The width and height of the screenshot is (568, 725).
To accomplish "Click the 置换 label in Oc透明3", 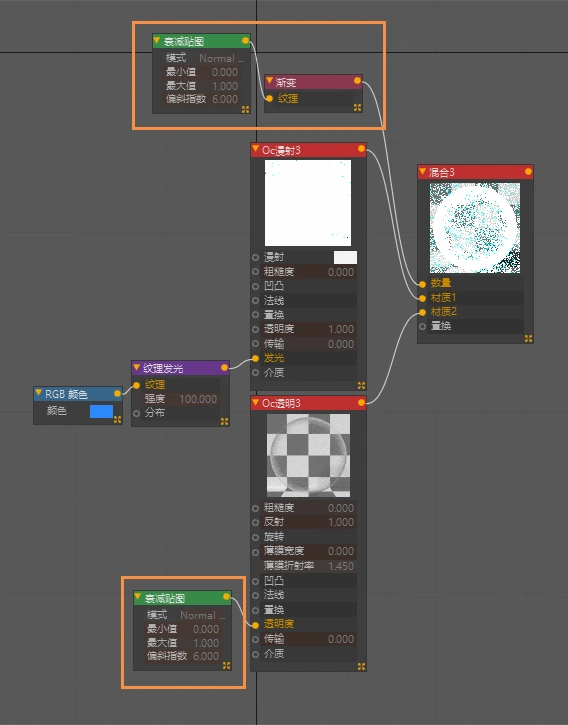I will point(274,610).
